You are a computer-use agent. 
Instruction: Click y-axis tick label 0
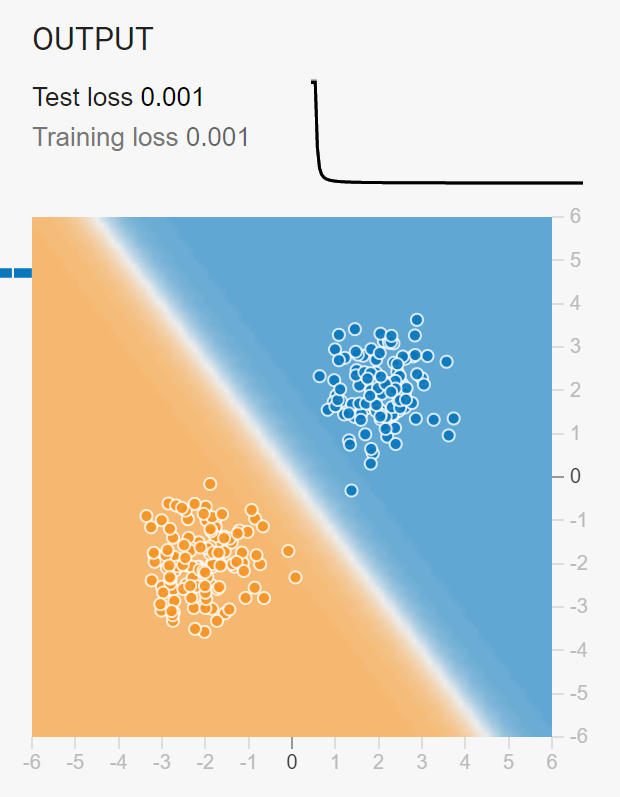click(575, 476)
